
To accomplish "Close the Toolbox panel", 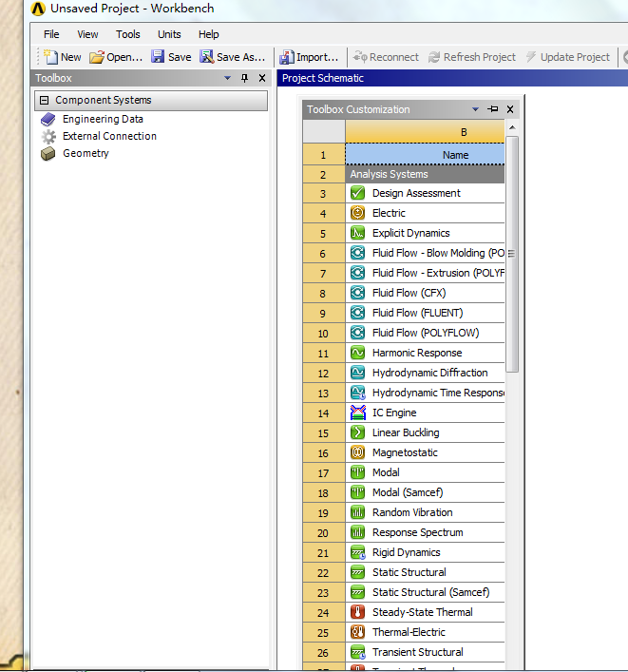I will 262,78.
